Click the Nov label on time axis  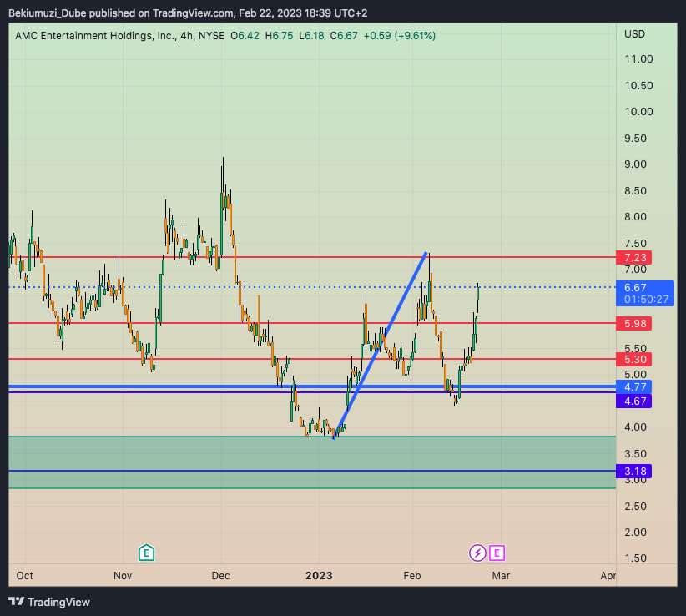[123, 575]
